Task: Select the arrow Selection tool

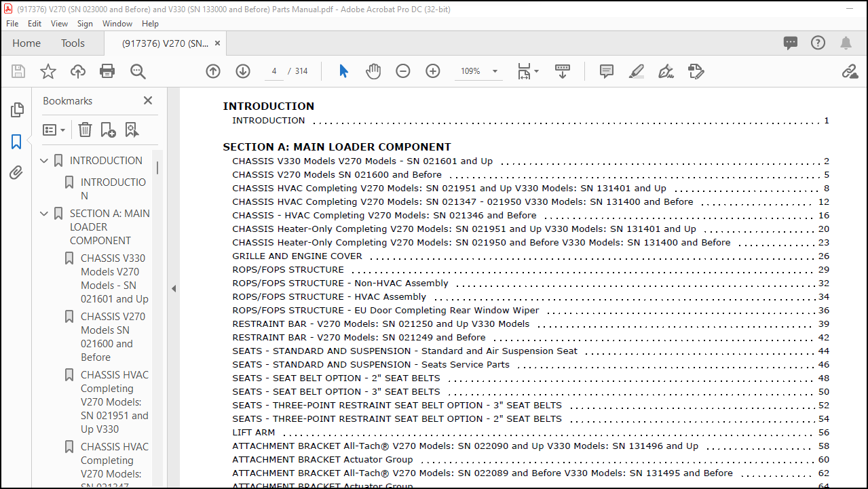Action: (x=343, y=71)
